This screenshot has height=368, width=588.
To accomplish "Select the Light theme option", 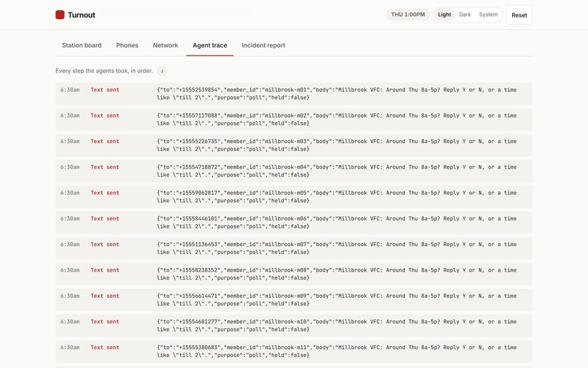I will coord(444,15).
